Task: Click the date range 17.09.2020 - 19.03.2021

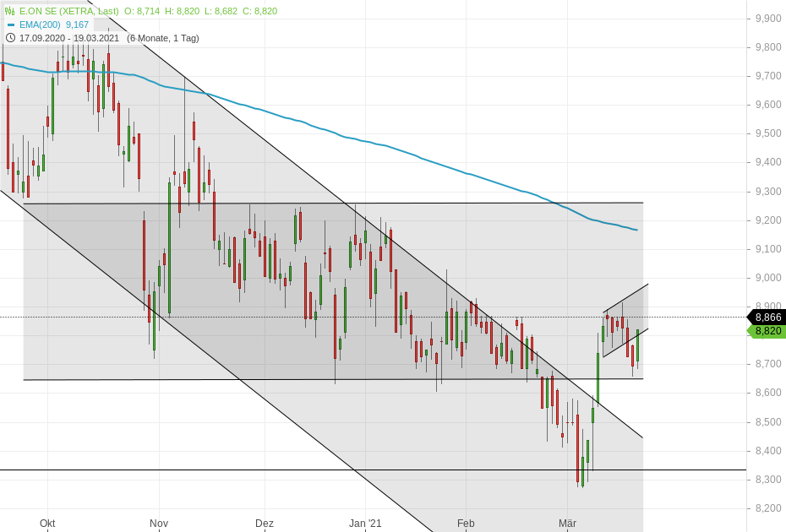Action: [x=69, y=38]
